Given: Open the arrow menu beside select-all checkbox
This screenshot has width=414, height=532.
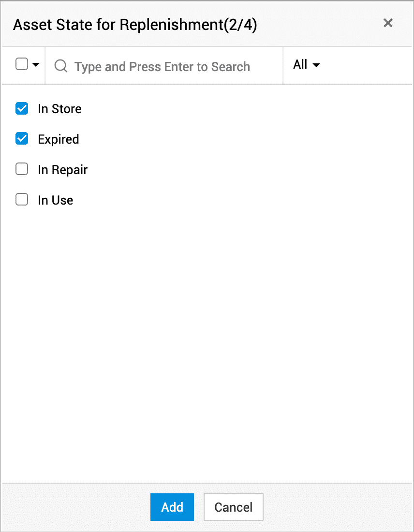Looking at the screenshot, I should pos(36,65).
